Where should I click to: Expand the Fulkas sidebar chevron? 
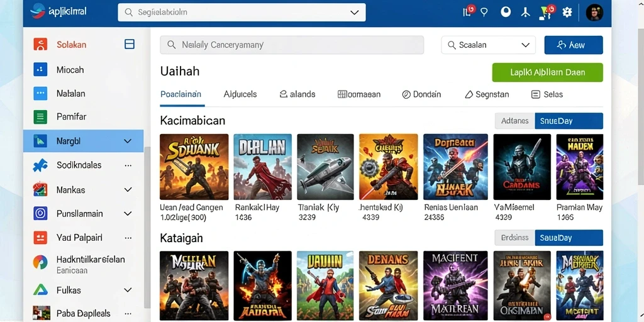[x=128, y=290]
